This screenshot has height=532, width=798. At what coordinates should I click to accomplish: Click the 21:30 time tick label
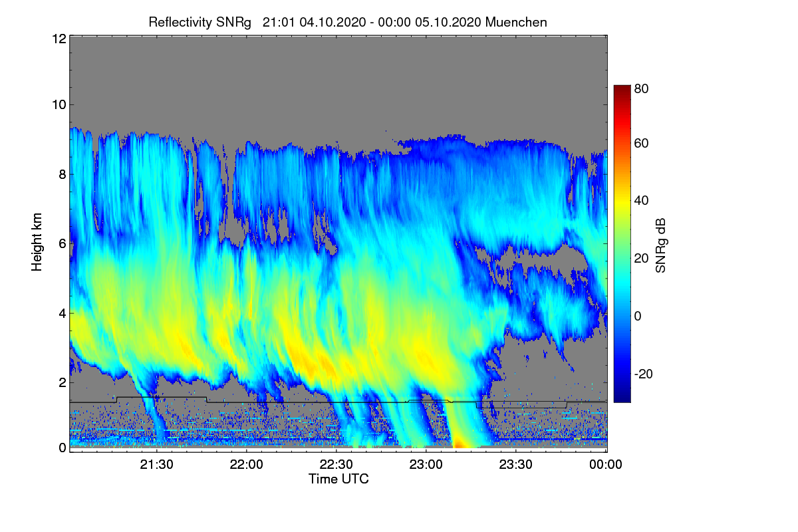(158, 465)
